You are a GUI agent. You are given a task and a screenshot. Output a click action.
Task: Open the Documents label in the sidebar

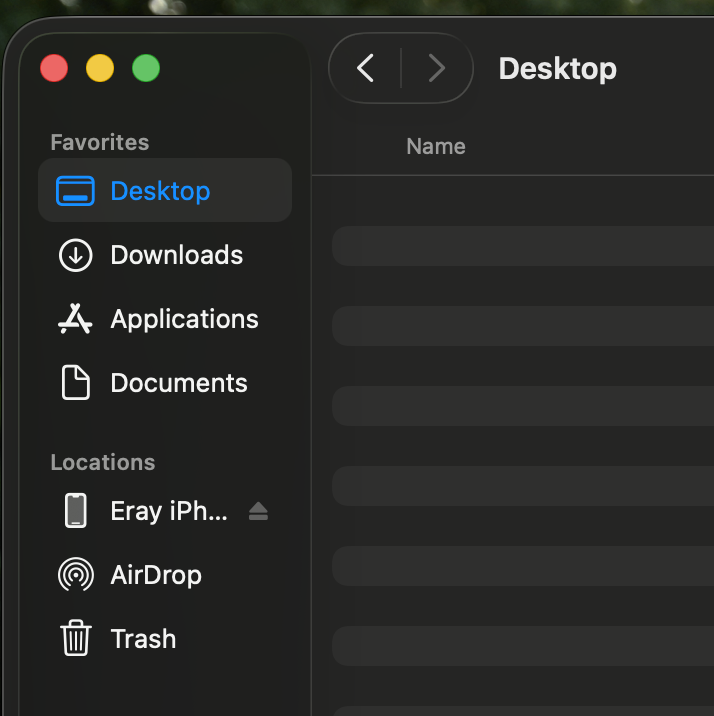(x=179, y=383)
